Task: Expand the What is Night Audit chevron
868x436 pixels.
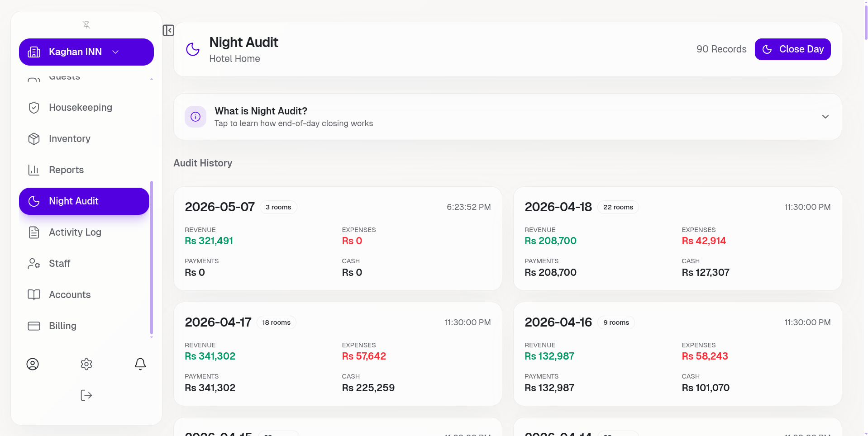Action: [x=825, y=117]
